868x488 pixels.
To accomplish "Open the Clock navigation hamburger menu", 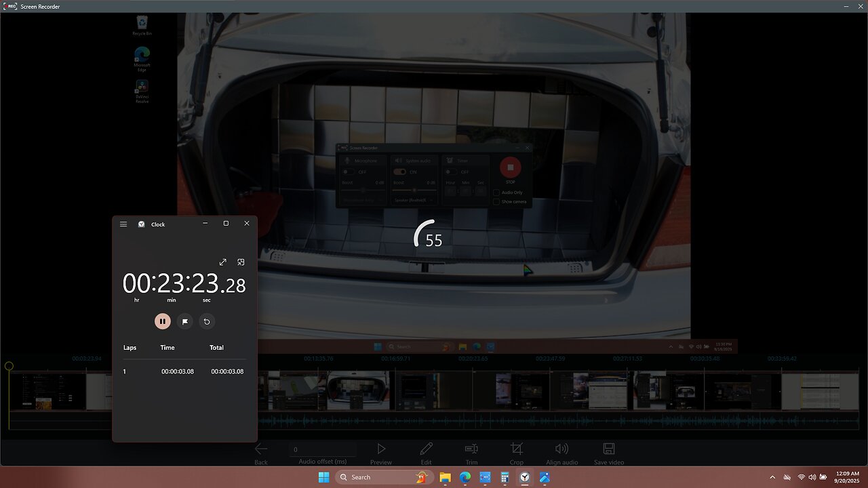I will click(123, 224).
